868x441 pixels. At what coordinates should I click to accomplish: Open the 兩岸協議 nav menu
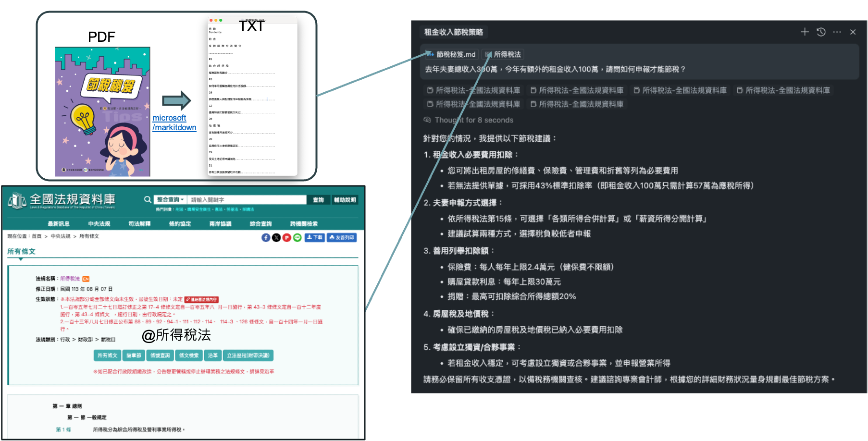[220, 224]
